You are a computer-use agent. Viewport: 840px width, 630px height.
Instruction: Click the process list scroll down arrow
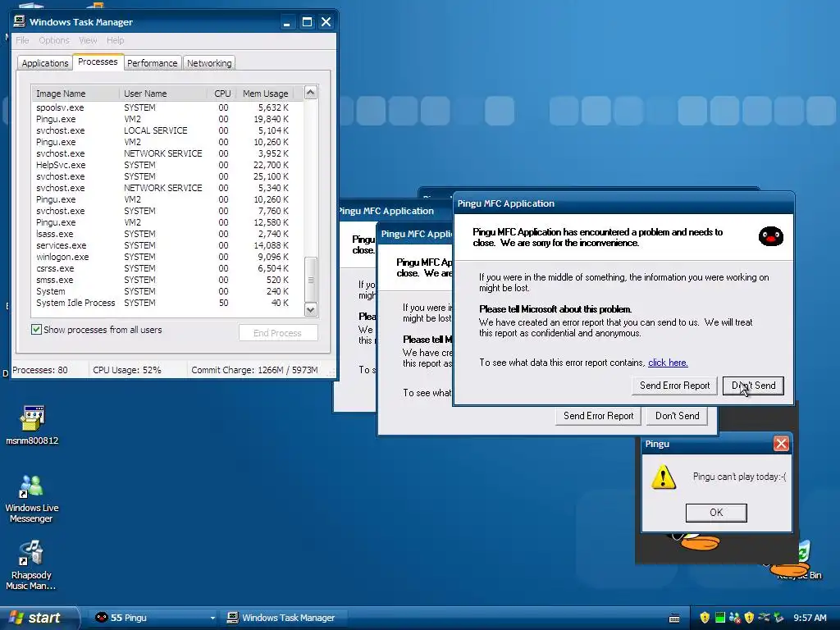[311, 309]
